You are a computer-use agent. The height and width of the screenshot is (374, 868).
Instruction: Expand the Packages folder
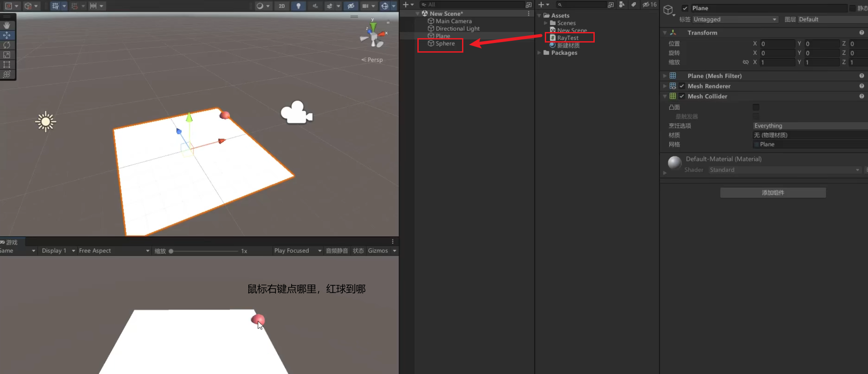click(x=540, y=53)
